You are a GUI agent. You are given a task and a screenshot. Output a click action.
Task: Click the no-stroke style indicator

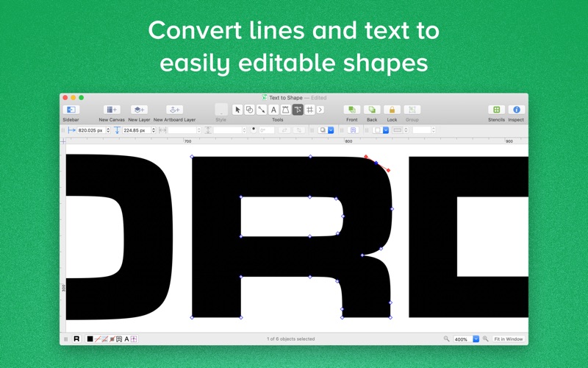point(98,339)
